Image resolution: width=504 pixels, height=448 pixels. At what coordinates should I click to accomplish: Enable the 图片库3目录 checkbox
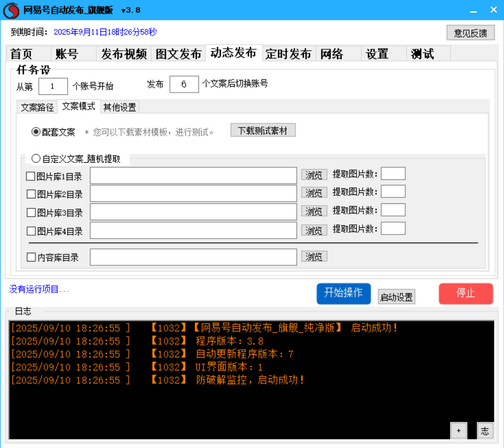pyautogui.click(x=30, y=212)
